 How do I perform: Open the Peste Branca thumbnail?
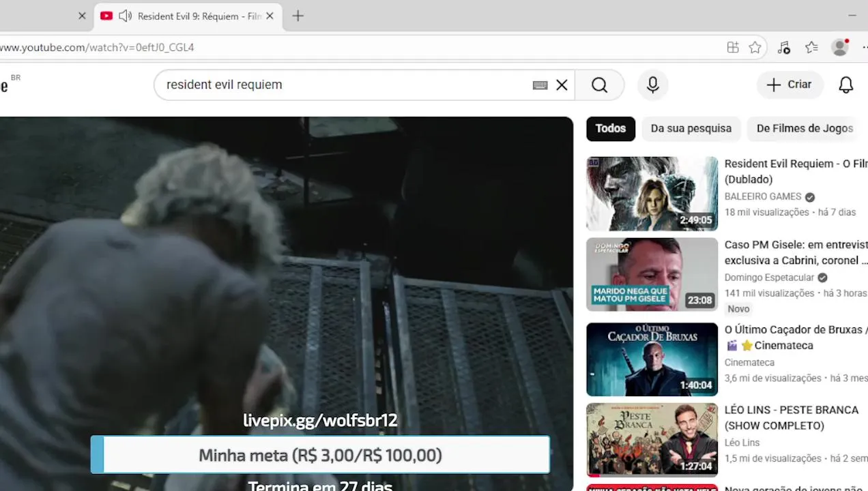(x=652, y=440)
